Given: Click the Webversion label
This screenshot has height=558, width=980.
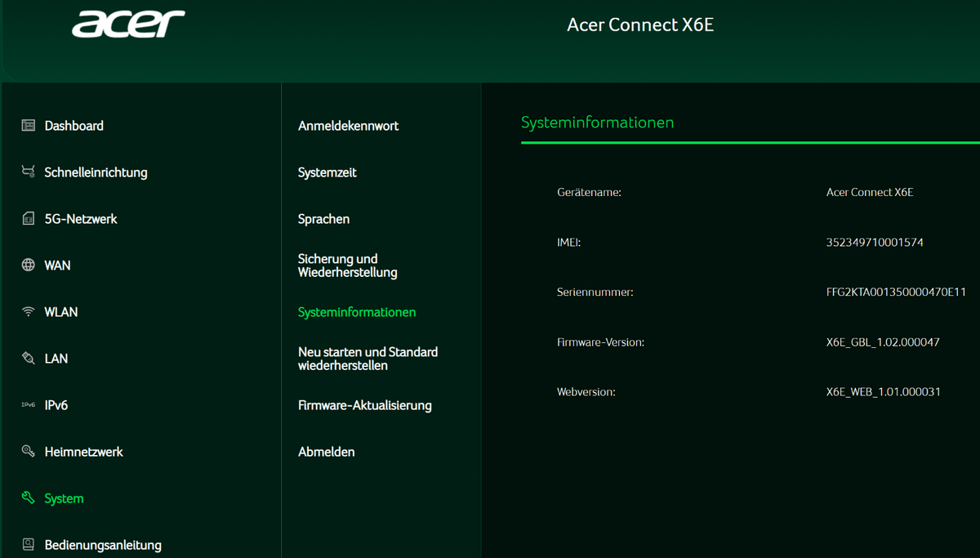Looking at the screenshot, I should coord(586,392).
